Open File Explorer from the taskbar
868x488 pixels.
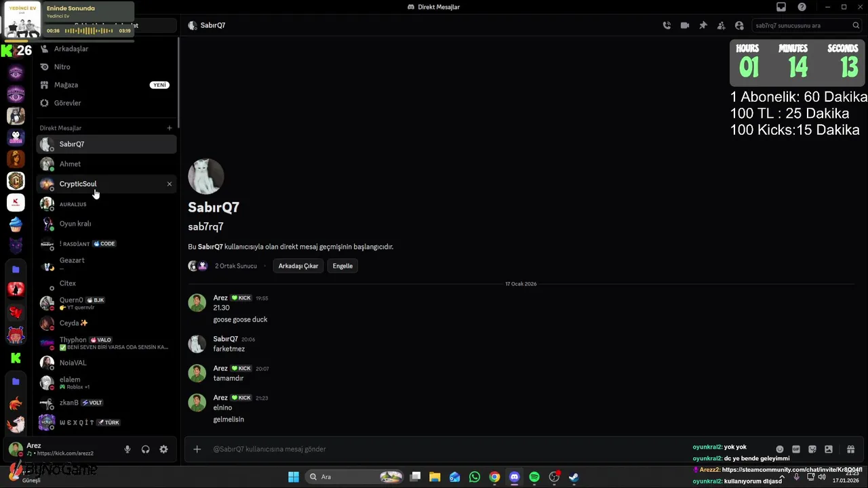click(435, 477)
